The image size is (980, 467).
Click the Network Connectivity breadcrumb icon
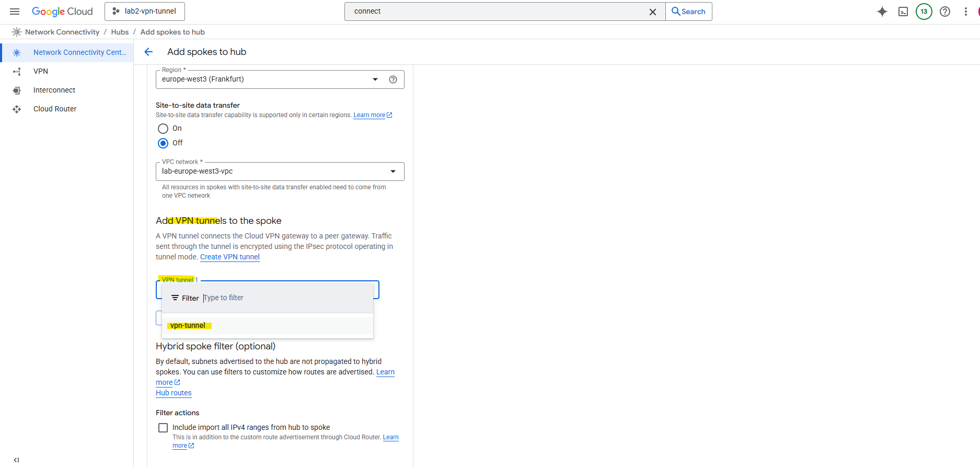tap(17, 32)
